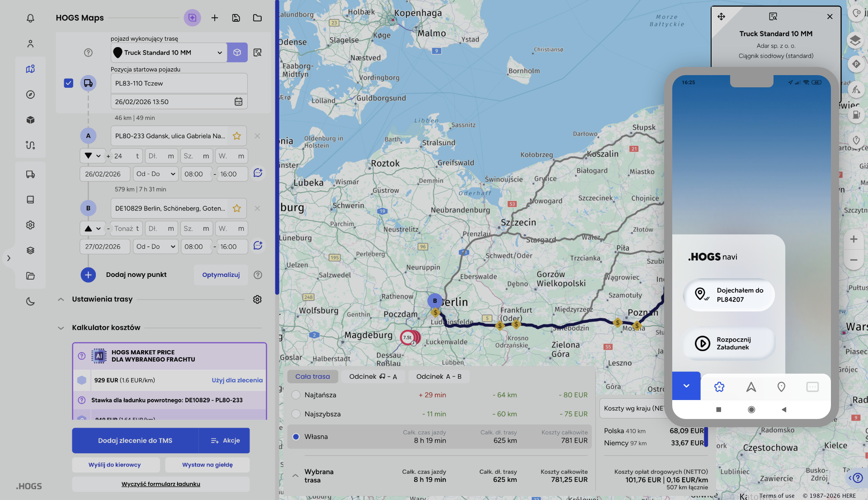Image resolution: width=868 pixels, height=500 pixels.
Task: Click the notifications bell icon
Action: 30,18
